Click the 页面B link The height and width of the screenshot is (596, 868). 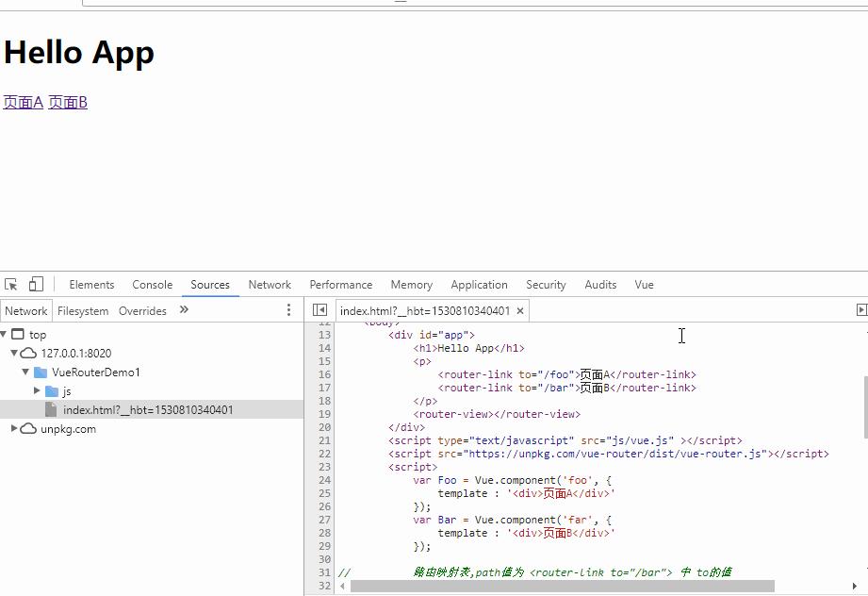(x=68, y=103)
